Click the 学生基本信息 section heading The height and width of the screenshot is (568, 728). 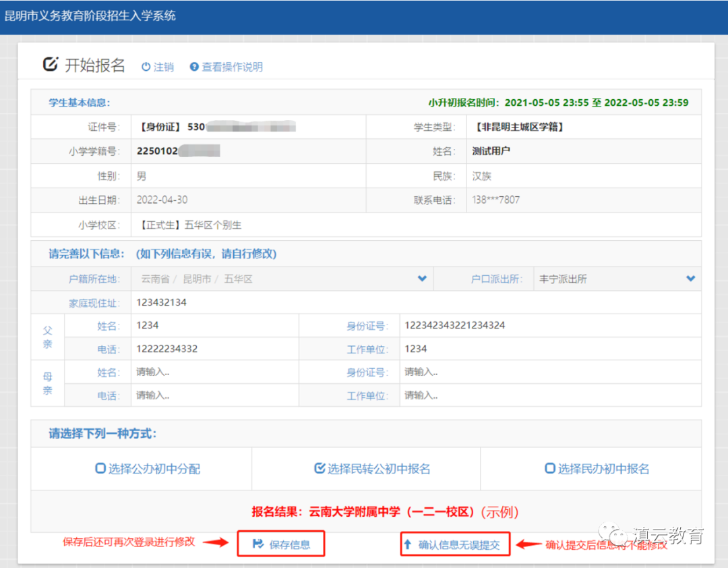(x=80, y=103)
